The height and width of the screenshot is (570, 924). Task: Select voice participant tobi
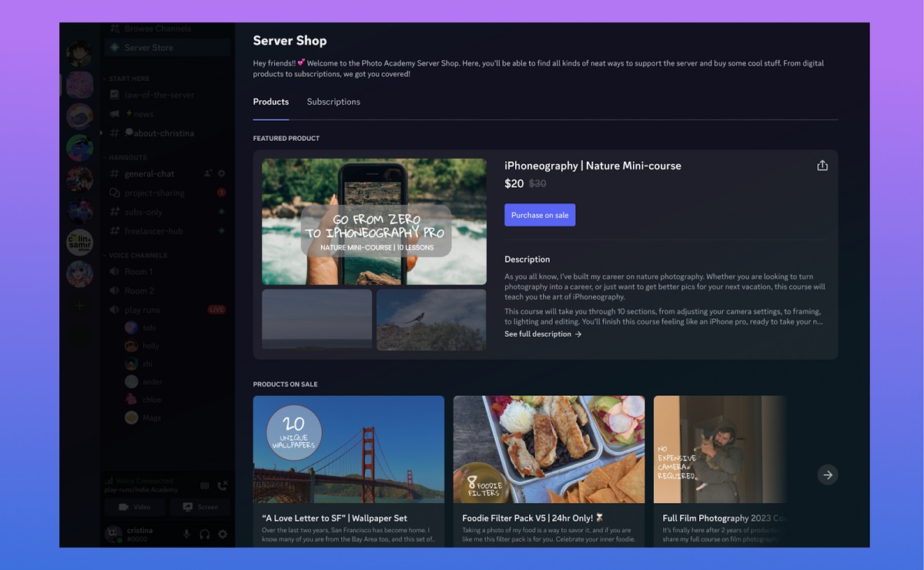click(x=140, y=328)
